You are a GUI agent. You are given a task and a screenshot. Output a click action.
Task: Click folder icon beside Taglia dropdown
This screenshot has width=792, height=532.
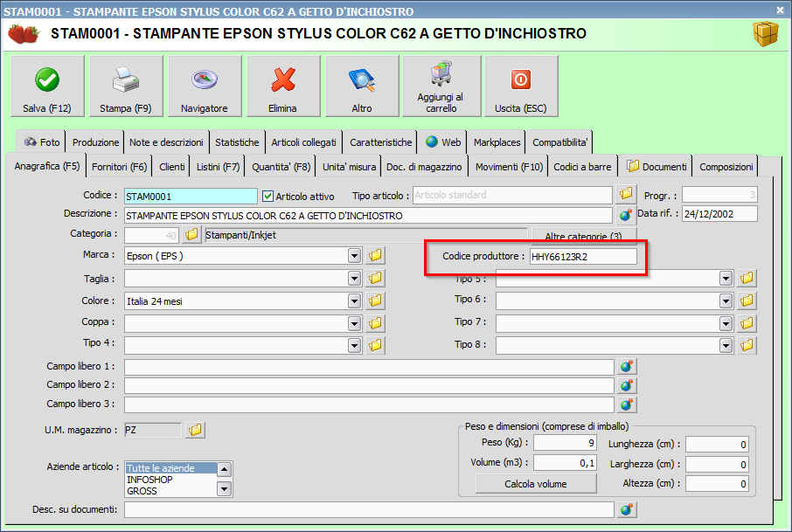[x=375, y=278]
